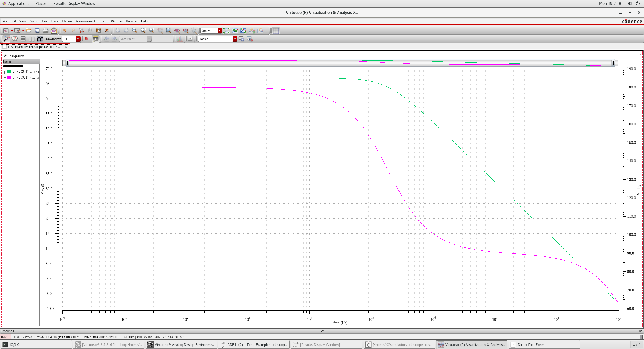The height and width of the screenshot is (349, 644).
Task: Switch to ADE L (2) taskbar window
Action: [x=254, y=345]
